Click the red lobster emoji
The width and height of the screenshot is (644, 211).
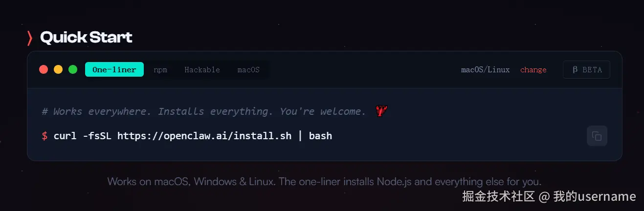point(381,111)
